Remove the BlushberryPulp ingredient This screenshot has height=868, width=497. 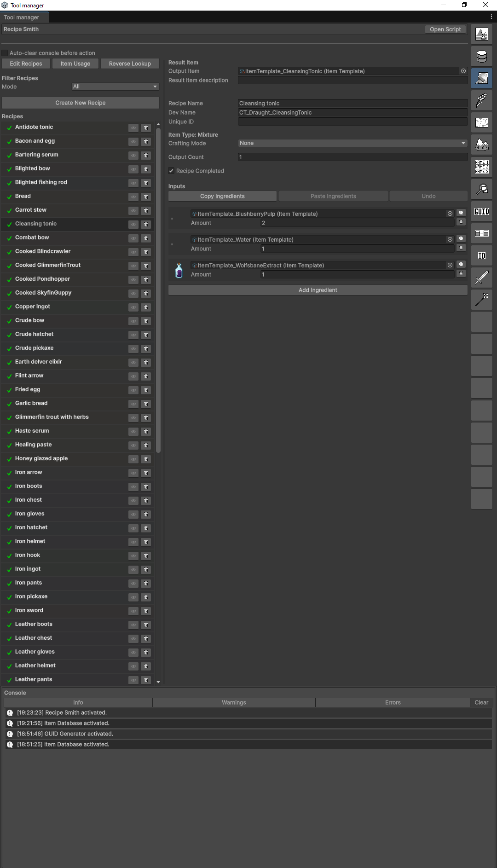(461, 222)
